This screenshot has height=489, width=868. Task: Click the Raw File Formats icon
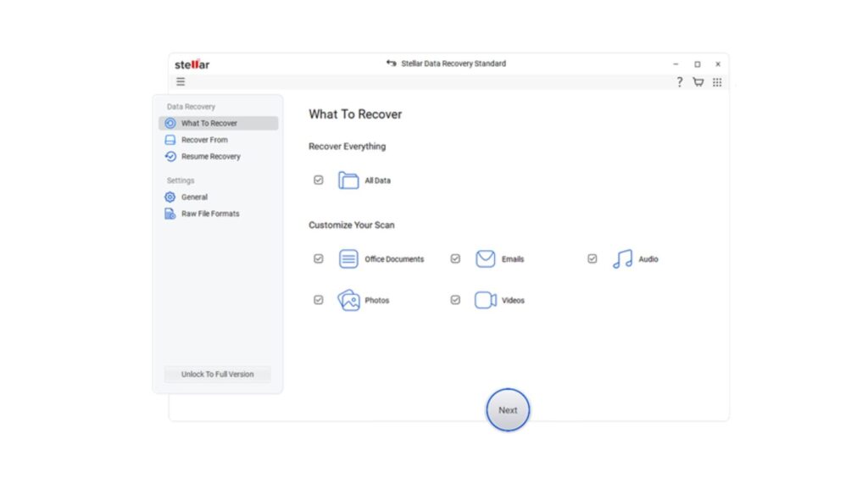tap(170, 214)
